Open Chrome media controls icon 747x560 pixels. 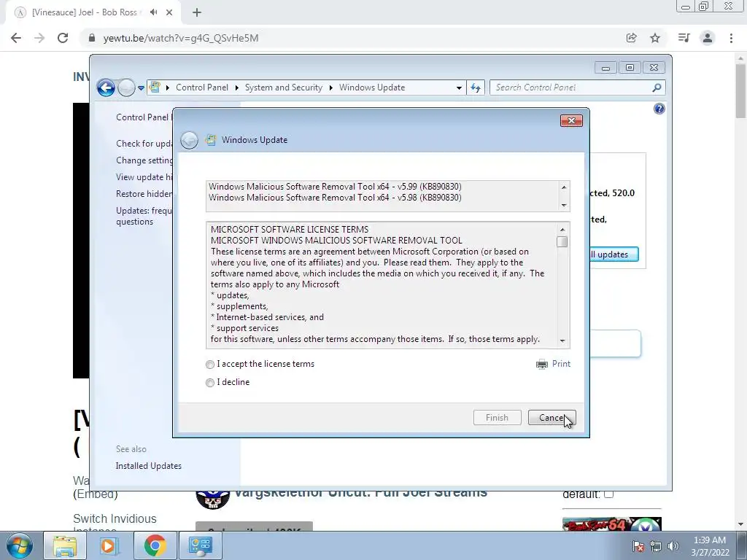point(684,38)
